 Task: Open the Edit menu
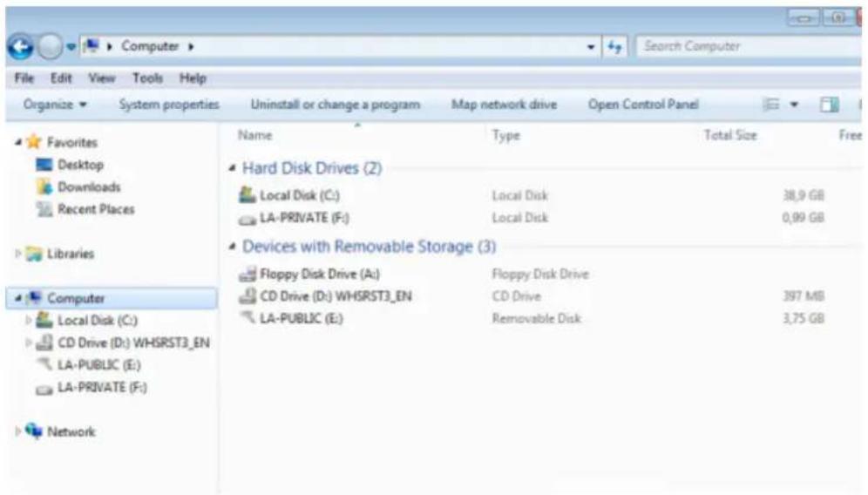pyautogui.click(x=61, y=78)
